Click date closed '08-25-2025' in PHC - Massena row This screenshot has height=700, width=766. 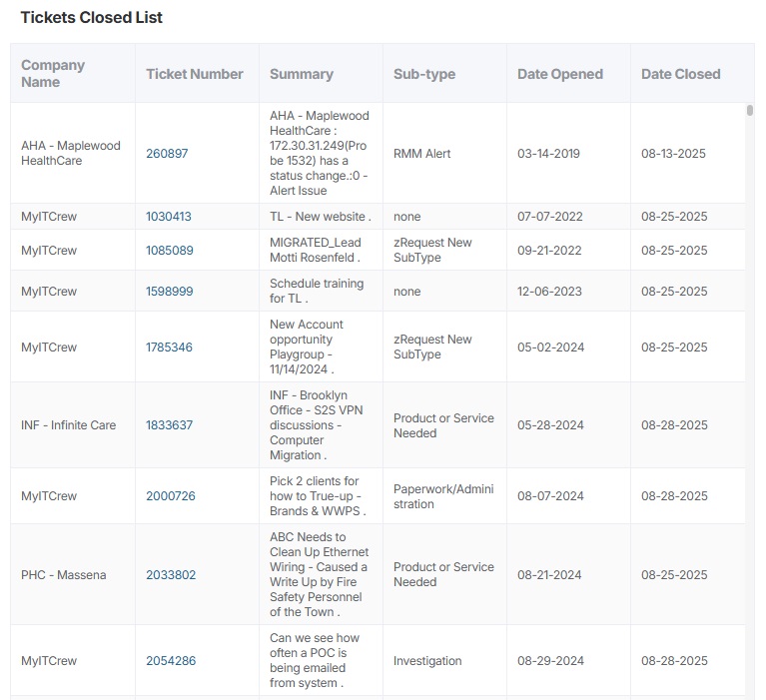[x=674, y=575]
